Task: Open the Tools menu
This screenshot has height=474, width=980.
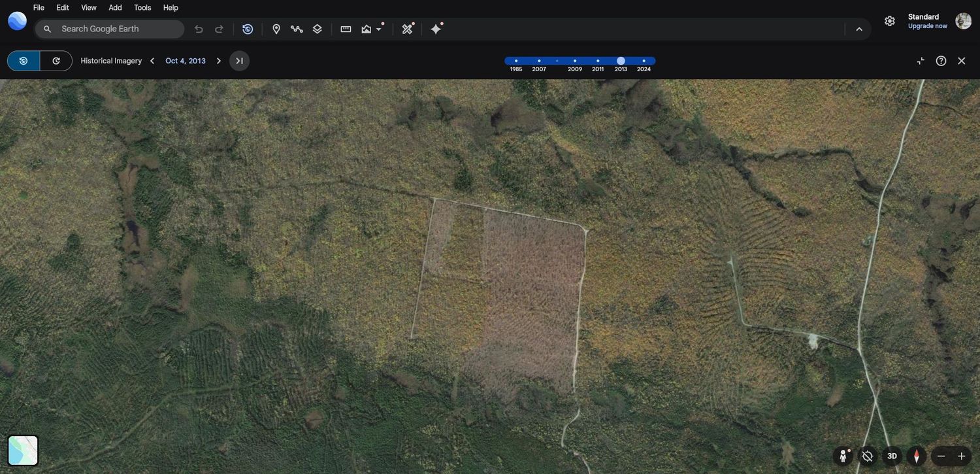Action: [x=142, y=8]
